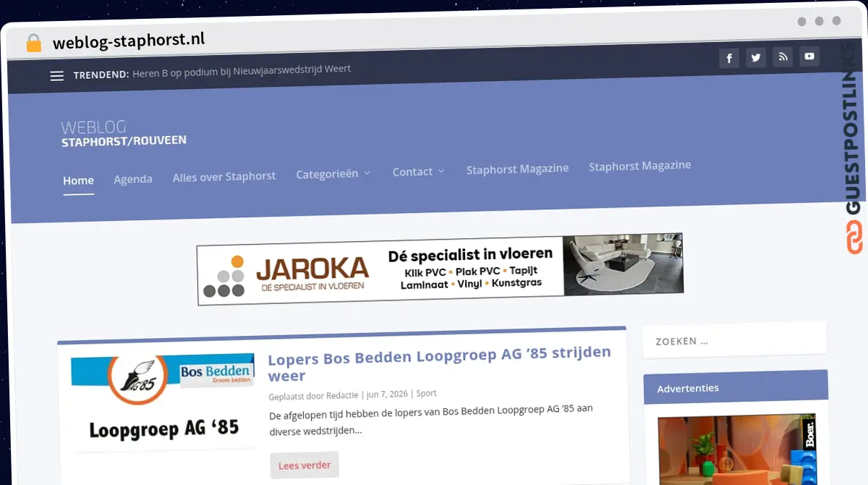Open trending headline Heren B op podium

tap(242, 71)
